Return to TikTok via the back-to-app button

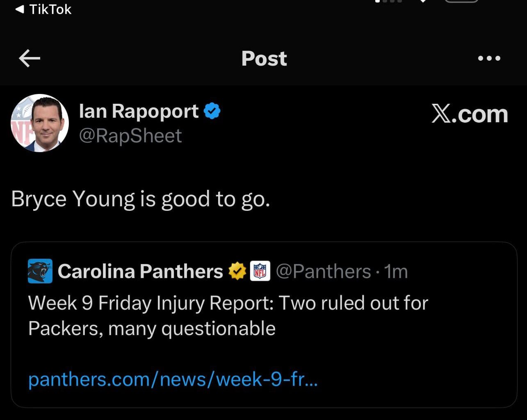coord(42,9)
